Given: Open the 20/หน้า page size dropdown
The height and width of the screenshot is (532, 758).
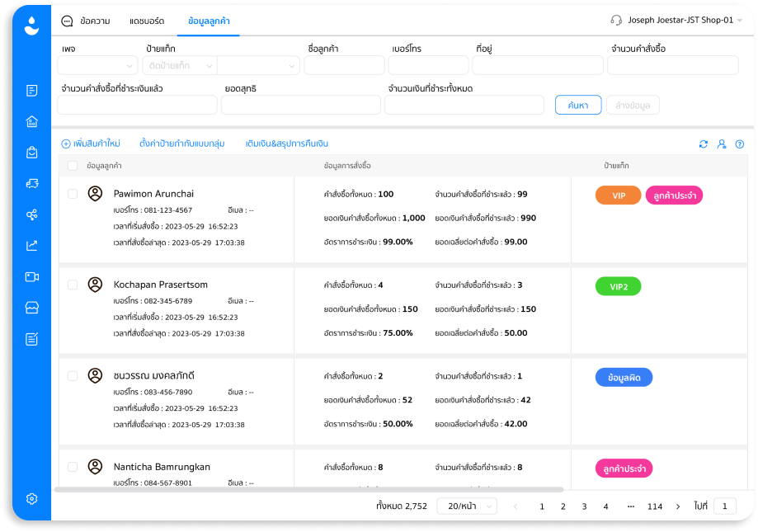Looking at the screenshot, I should 467,506.
